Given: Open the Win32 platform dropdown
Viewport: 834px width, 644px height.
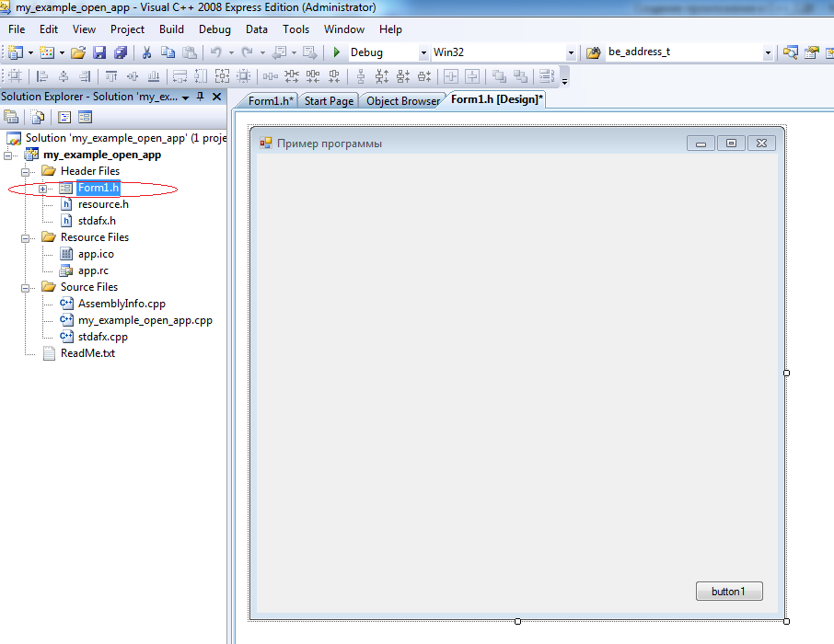Looking at the screenshot, I should (x=571, y=52).
